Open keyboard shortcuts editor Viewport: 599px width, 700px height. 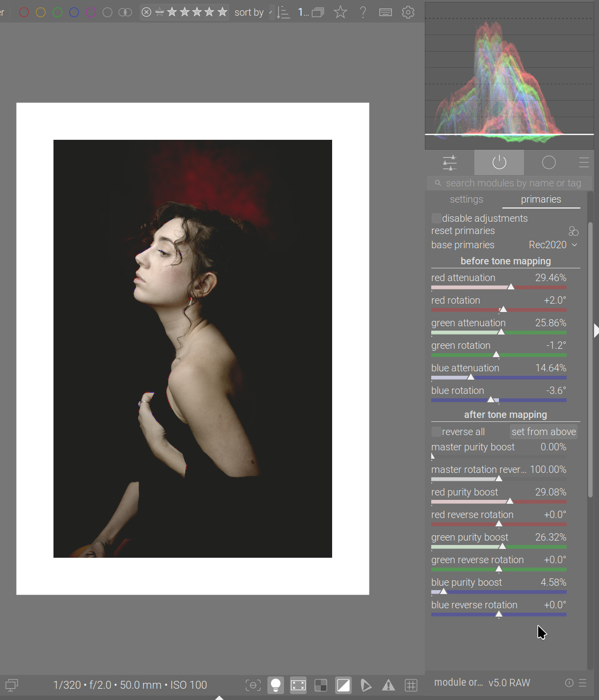point(386,12)
